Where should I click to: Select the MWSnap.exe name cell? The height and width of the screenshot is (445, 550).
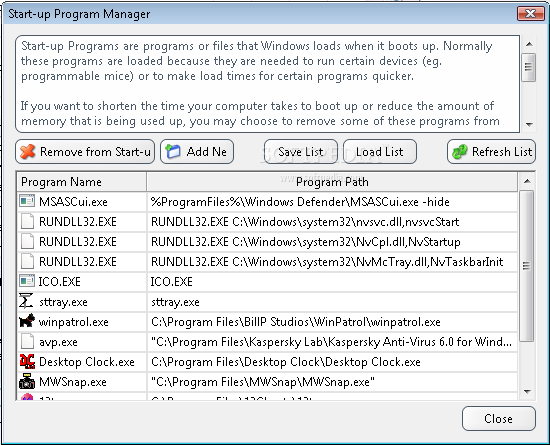(x=81, y=382)
